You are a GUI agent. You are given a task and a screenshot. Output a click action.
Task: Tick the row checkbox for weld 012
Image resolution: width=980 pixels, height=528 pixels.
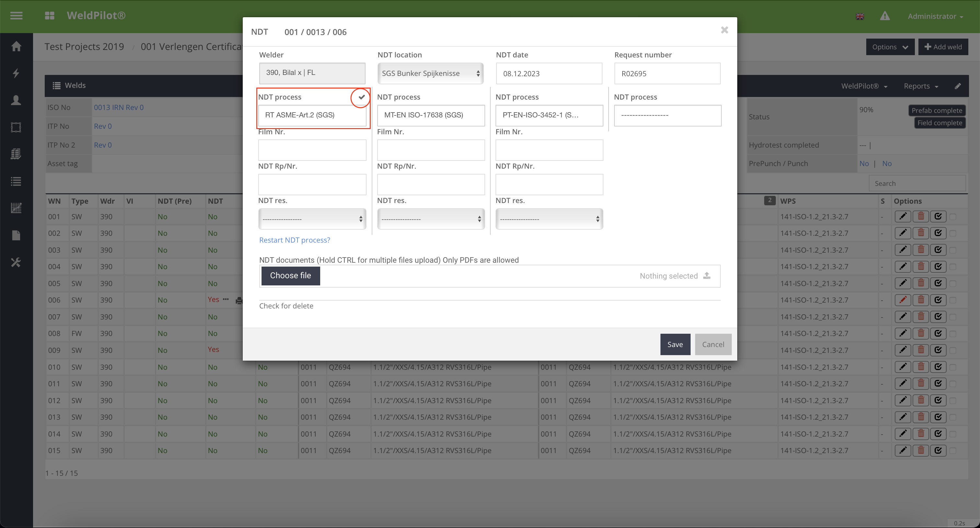[x=953, y=401]
